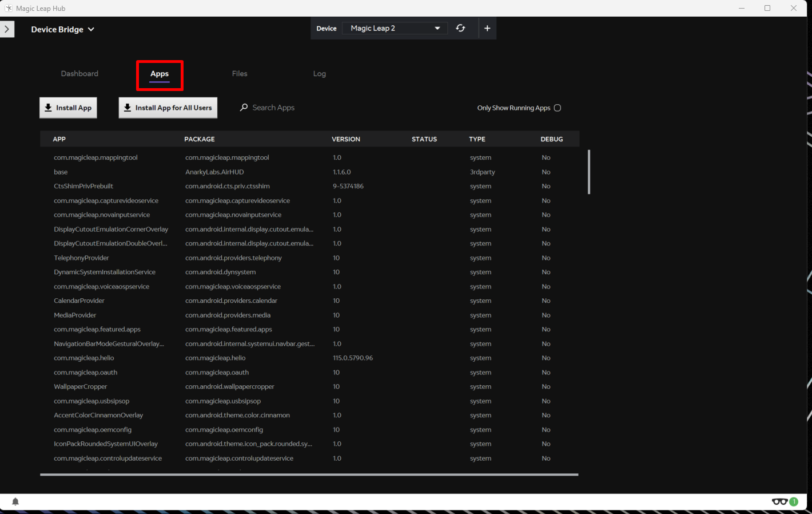This screenshot has height=514, width=812.
Task: Sort by the STATUS column header
Action: pos(424,139)
